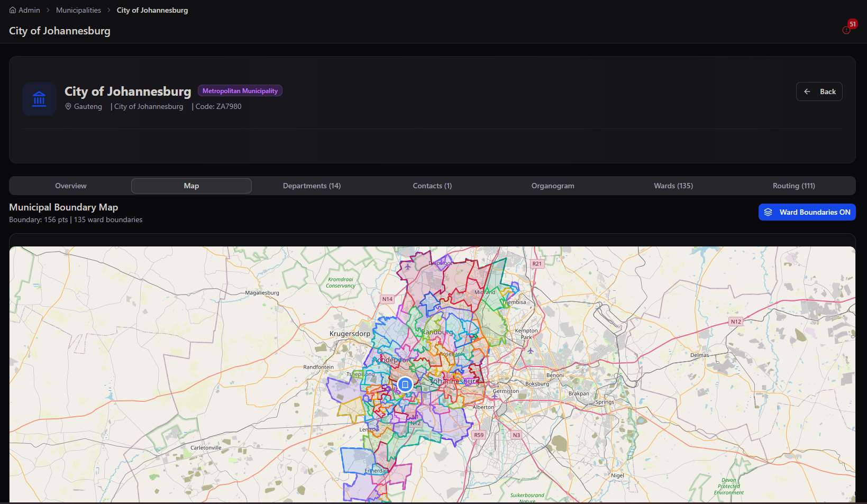This screenshot has width=867, height=504.
Task: Switch to the Organogram tab
Action: (x=553, y=186)
